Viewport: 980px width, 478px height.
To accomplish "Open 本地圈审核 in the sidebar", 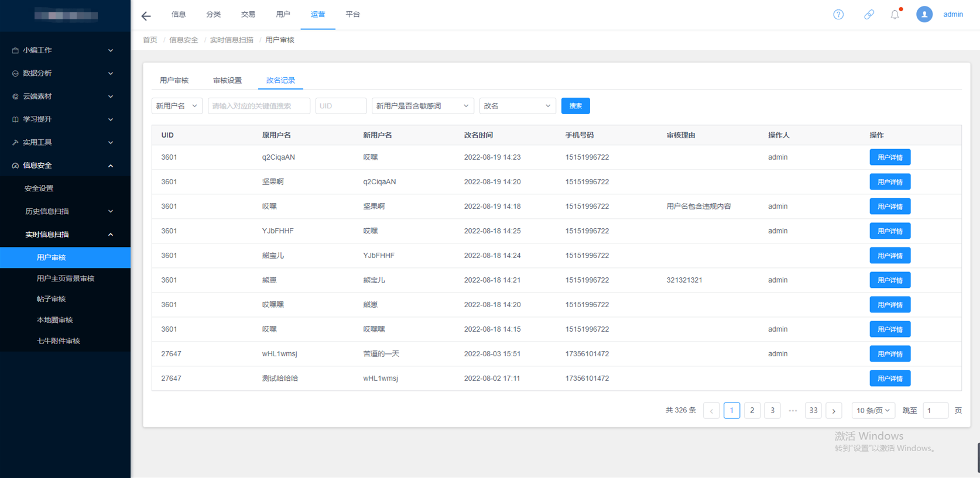I will click(x=54, y=320).
